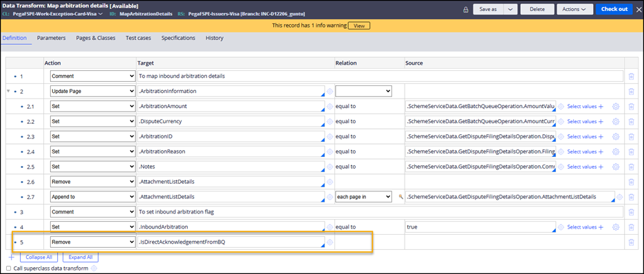644x274 pixels.
Task: Open the rightmost gear icon on row 2.4
Action: click(x=616, y=151)
